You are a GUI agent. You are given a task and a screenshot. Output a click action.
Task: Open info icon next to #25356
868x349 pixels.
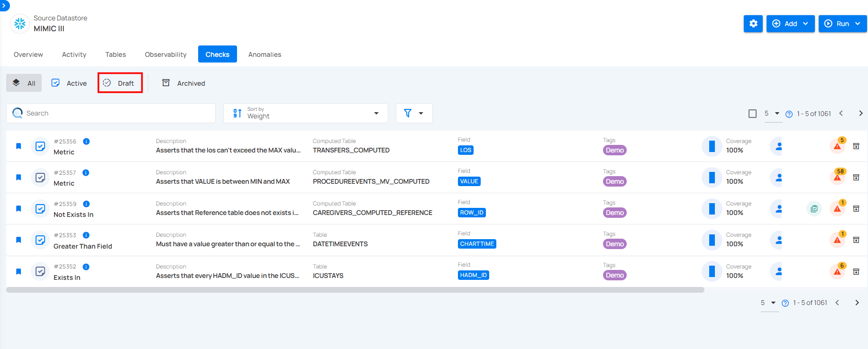pos(86,141)
